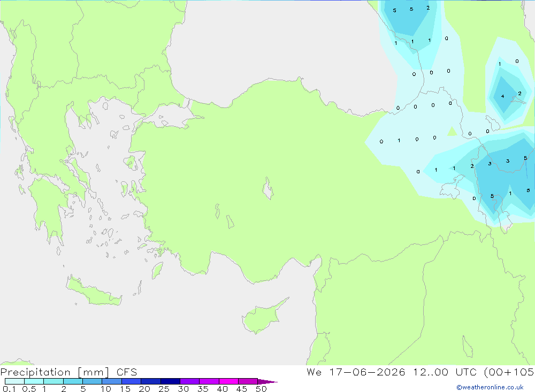Select the 40–45 mm legend color swatch

click(x=228, y=381)
